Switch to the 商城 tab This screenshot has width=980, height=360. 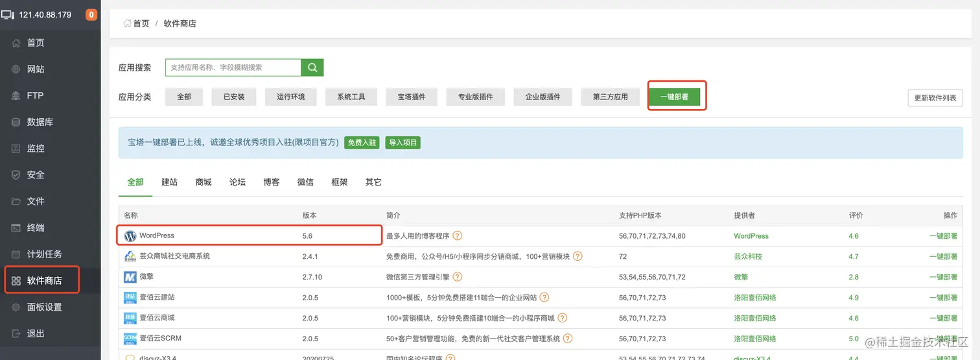pyautogui.click(x=204, y=182)
